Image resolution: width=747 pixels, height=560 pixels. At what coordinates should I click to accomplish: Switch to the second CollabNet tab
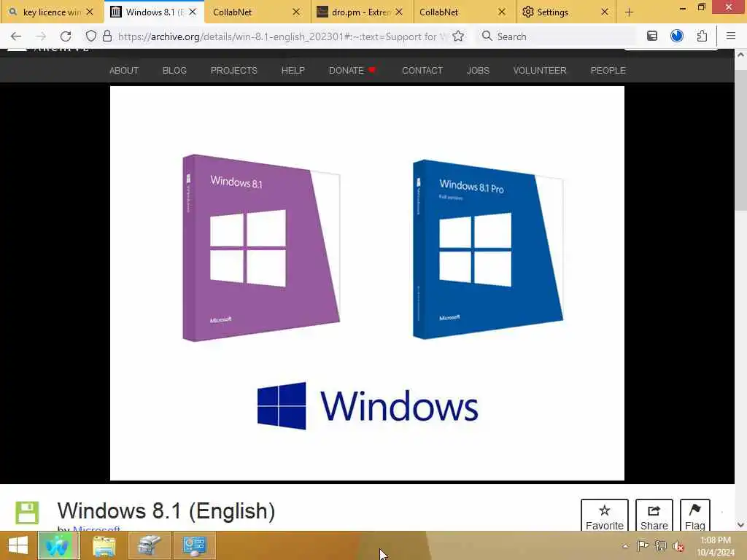click(x=464, y=12)
